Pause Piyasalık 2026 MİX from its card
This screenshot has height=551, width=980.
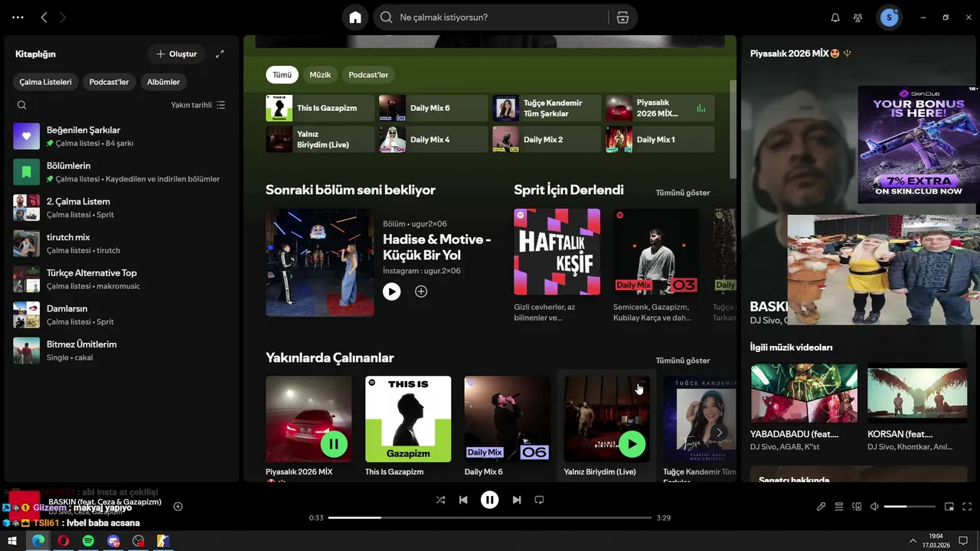coord(333,443)
